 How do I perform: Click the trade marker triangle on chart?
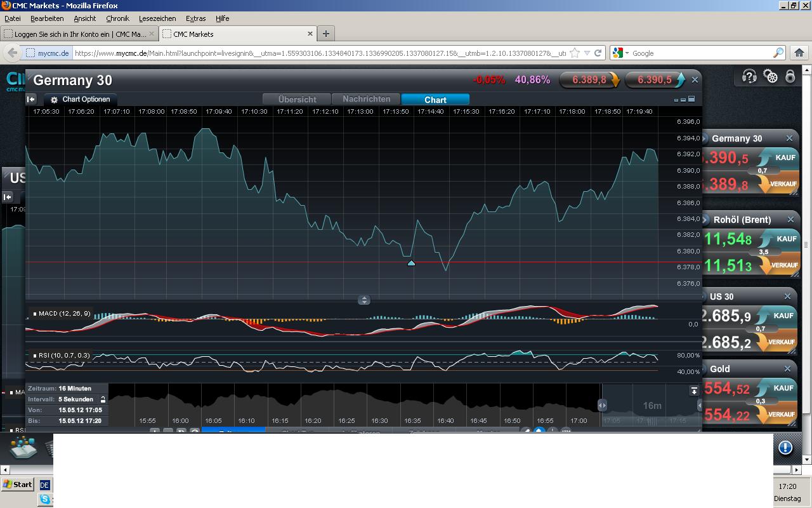pos(411,262)
